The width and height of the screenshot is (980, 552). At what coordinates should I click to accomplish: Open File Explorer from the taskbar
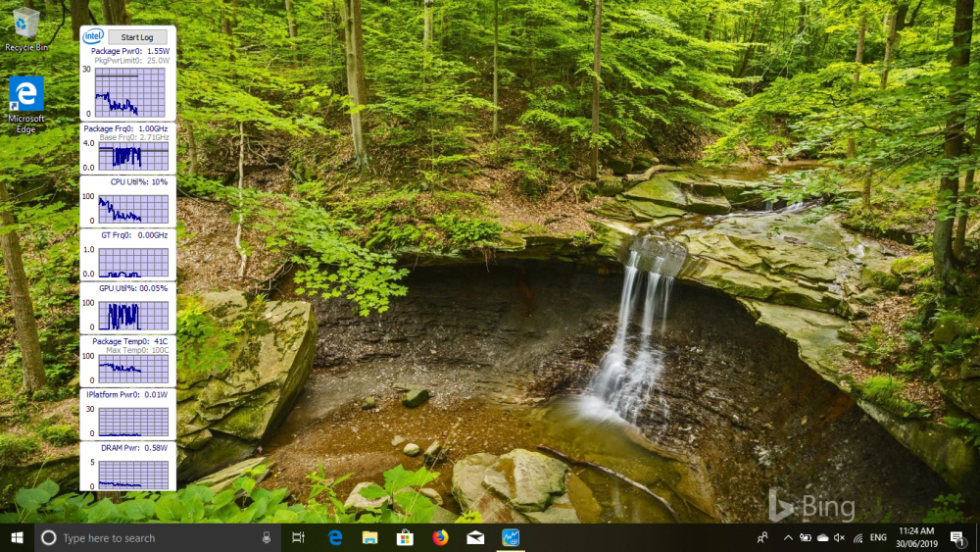coord(370,537)
